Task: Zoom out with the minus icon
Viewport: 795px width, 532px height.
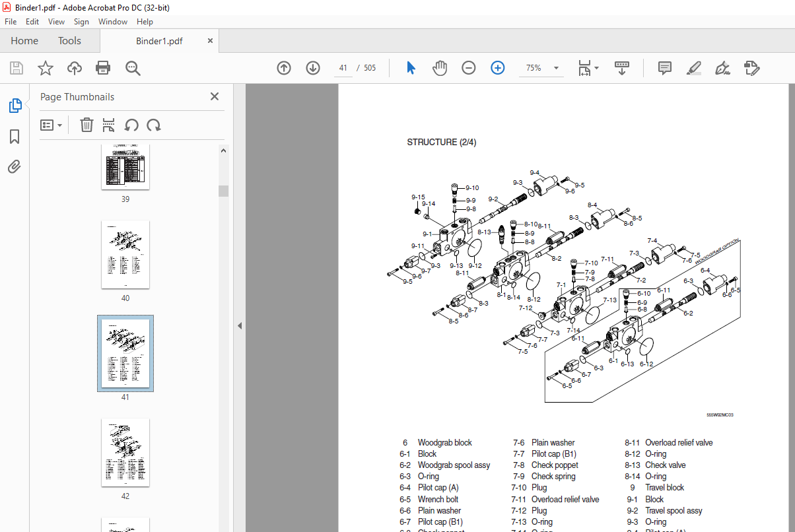Action: 469,68
